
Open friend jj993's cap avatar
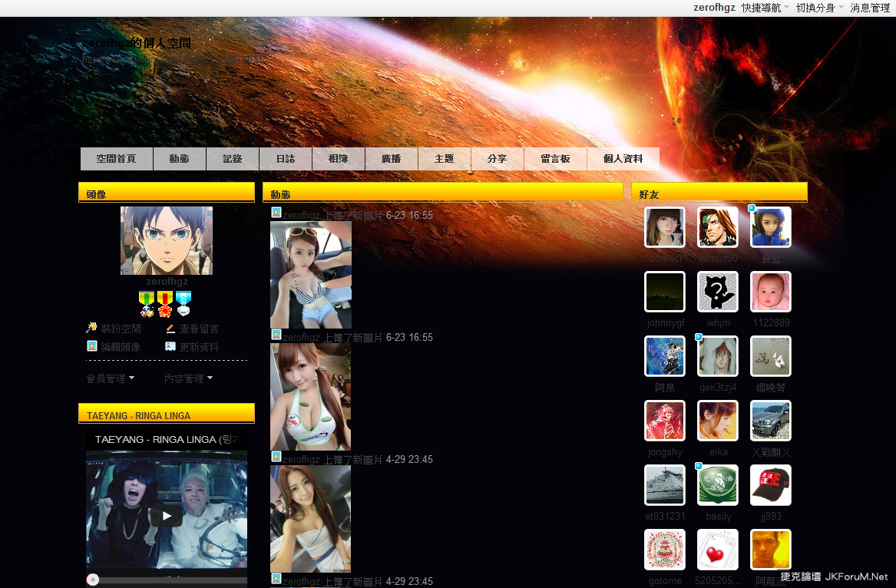(x=771, y=485)
